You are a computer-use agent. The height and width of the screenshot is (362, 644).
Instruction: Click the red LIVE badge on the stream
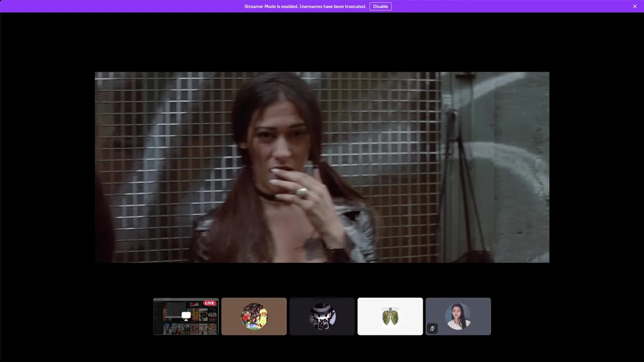click(x=209, y=303)
